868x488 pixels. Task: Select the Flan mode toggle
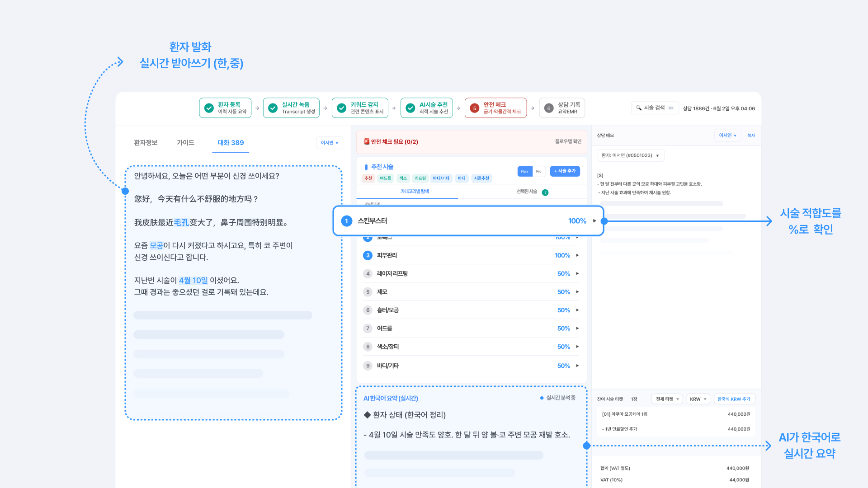click(x=524, y=171)
